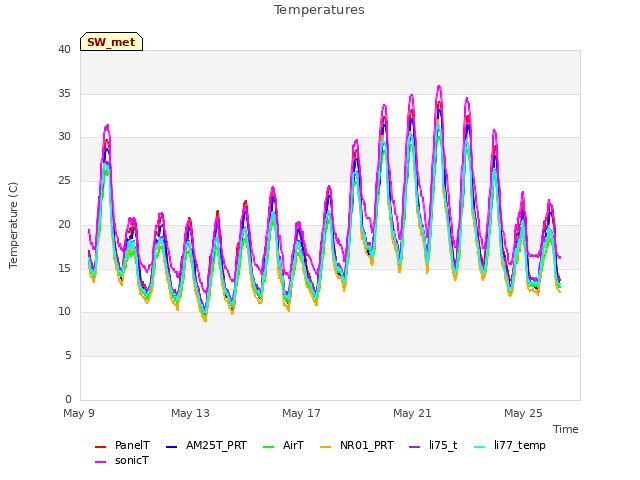
Task: Toggle li77_temp series in legend
Action: pos(510,445)
